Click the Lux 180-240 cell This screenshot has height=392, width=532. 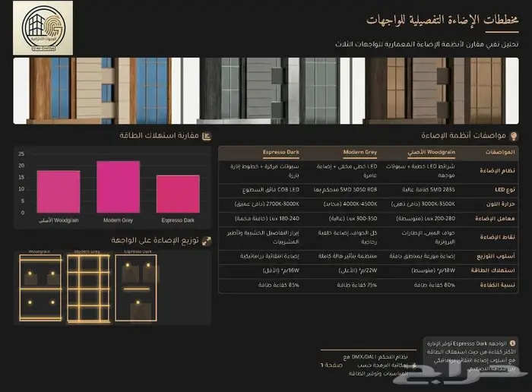267,219
